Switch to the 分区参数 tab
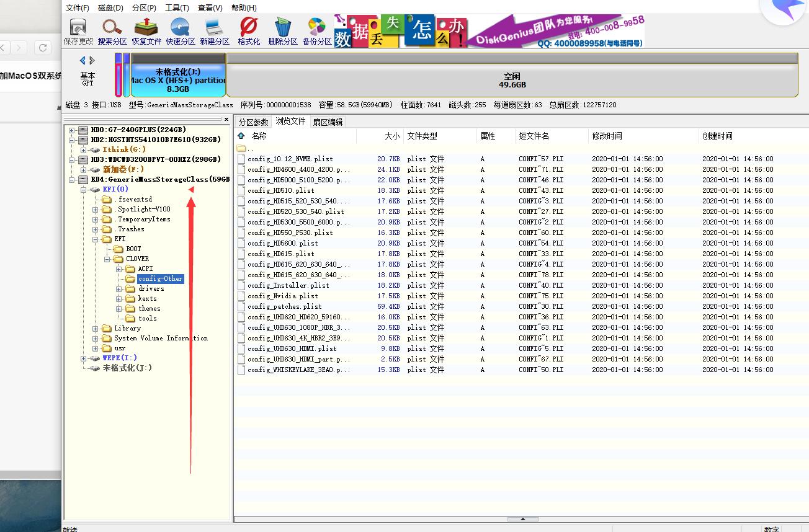Image resolution: width=809 pixels, height=532 pixels. 254,122
